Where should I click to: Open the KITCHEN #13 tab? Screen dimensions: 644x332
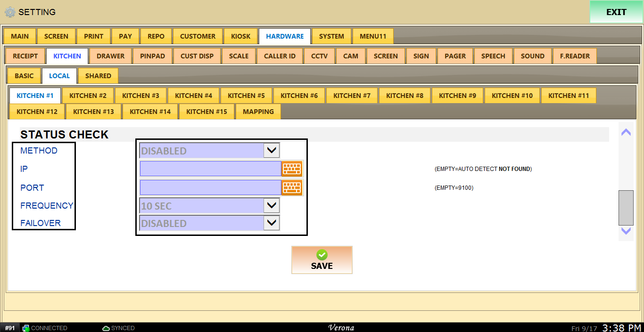(x=94, y=112)
